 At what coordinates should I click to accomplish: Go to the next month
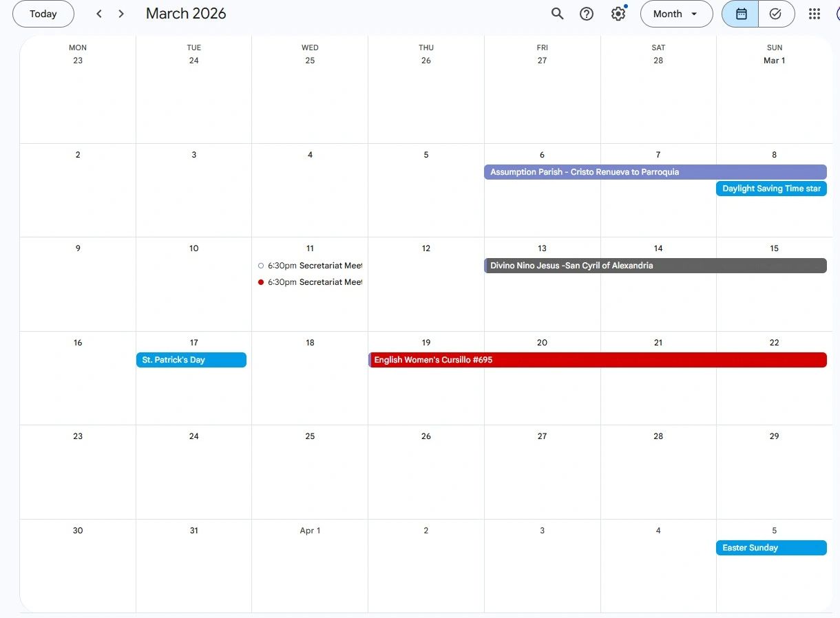(121, 14)
